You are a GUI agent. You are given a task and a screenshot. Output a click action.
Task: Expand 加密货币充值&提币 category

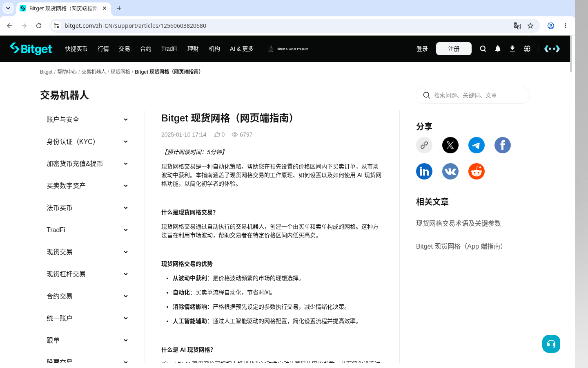pos(87,164)
